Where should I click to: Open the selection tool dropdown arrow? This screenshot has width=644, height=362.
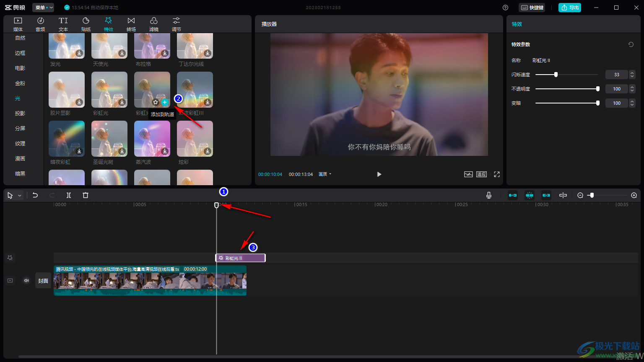(19, 196)
